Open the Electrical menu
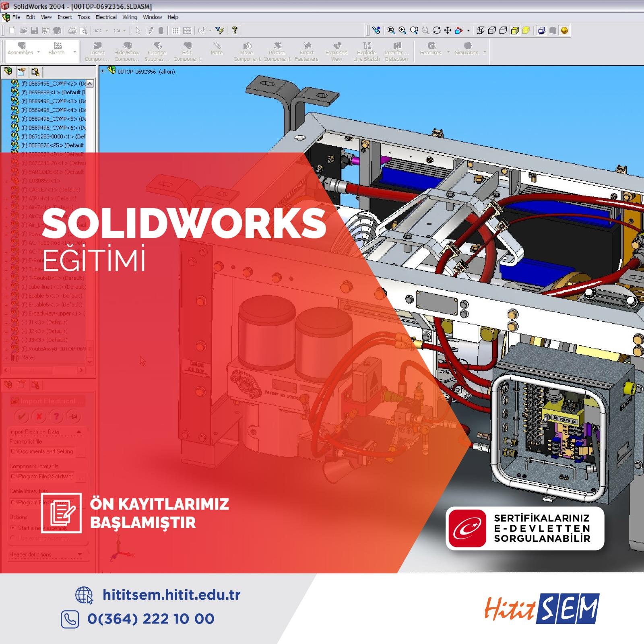 tap(106, 17)
